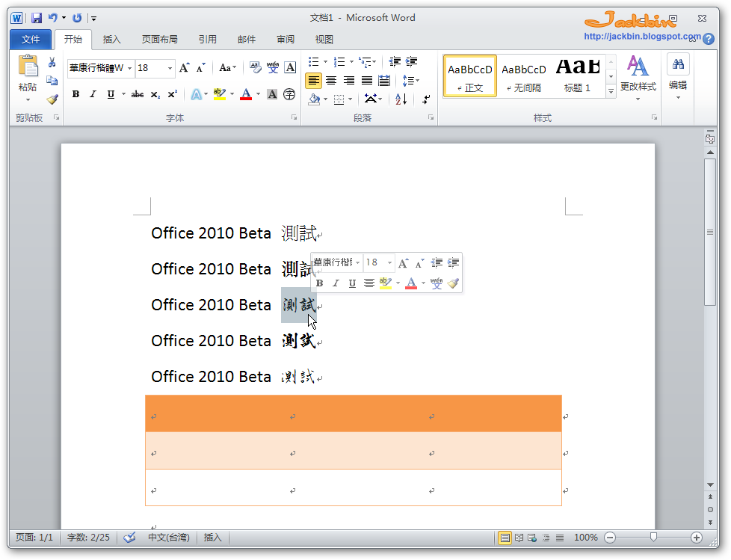The width and height of the screenshot is (731, 560).
Task: Toggle Italic in the ribbon
Action: click(x=93, y=95)
